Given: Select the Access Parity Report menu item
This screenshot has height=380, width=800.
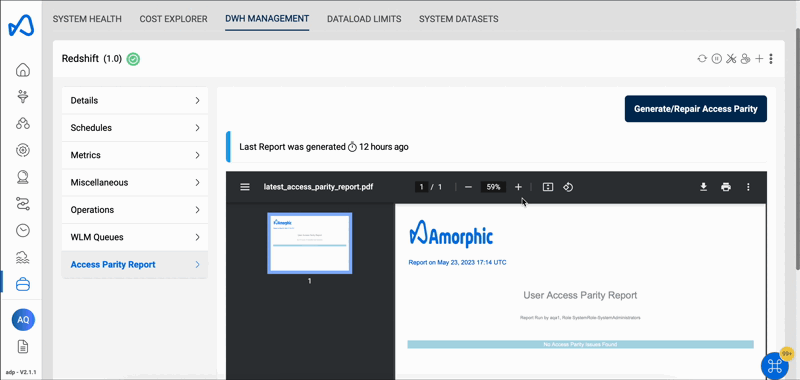Looking at the screenshot, I should point(135,265).
